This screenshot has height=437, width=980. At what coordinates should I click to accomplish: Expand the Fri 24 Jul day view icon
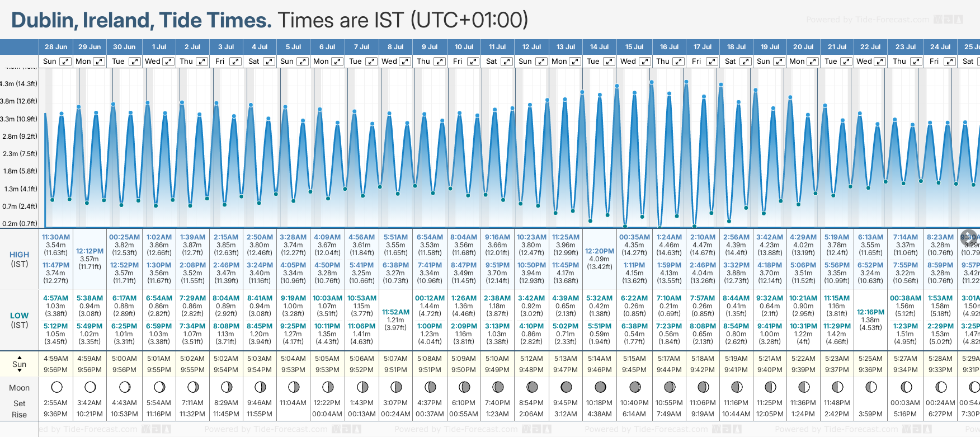[950, 62]
